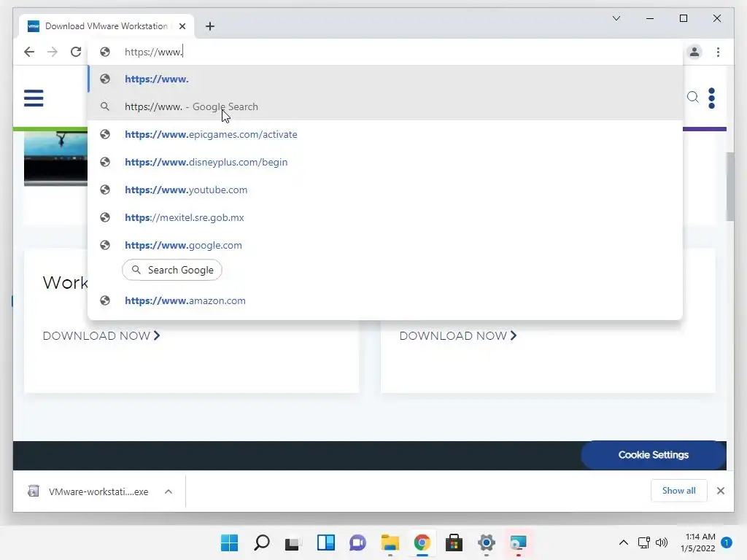Screen dimensions: 747x560
Task: Open volume tray icon
Action: [x=661, y=542]
